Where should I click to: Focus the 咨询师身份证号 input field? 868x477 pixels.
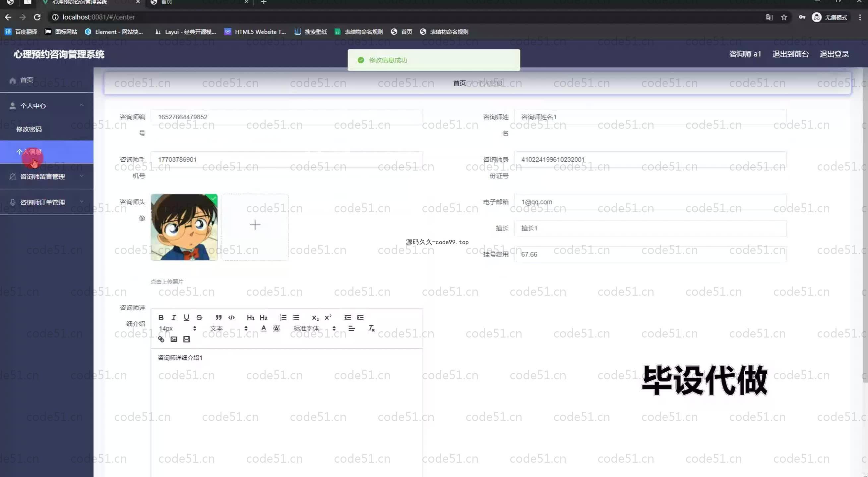[650, 159]
